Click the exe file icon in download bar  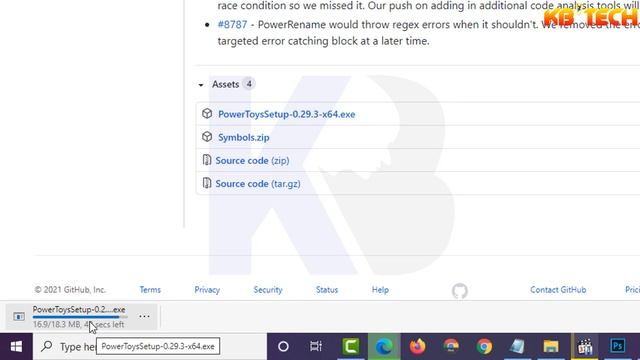click(19, 316)
